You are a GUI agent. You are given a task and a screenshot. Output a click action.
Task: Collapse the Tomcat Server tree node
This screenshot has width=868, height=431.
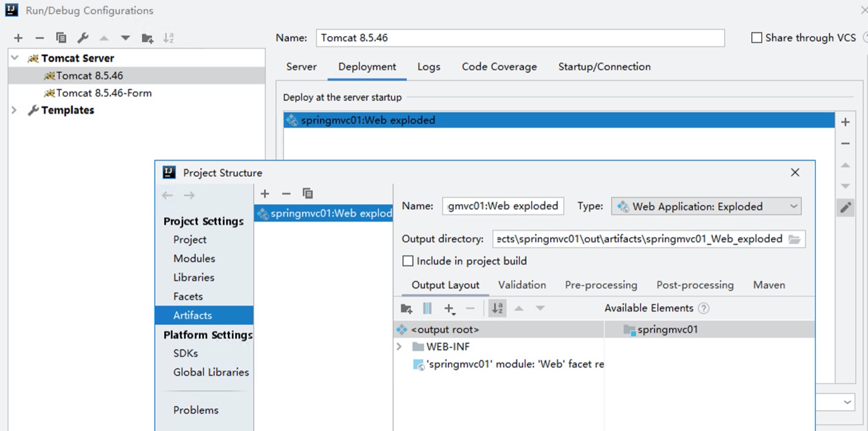(15, 57)
